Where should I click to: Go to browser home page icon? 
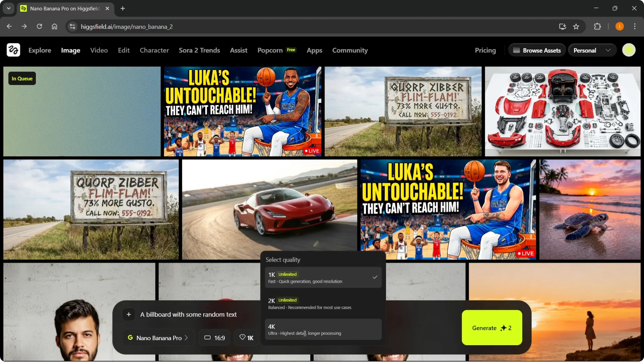(x=54, y=26)
